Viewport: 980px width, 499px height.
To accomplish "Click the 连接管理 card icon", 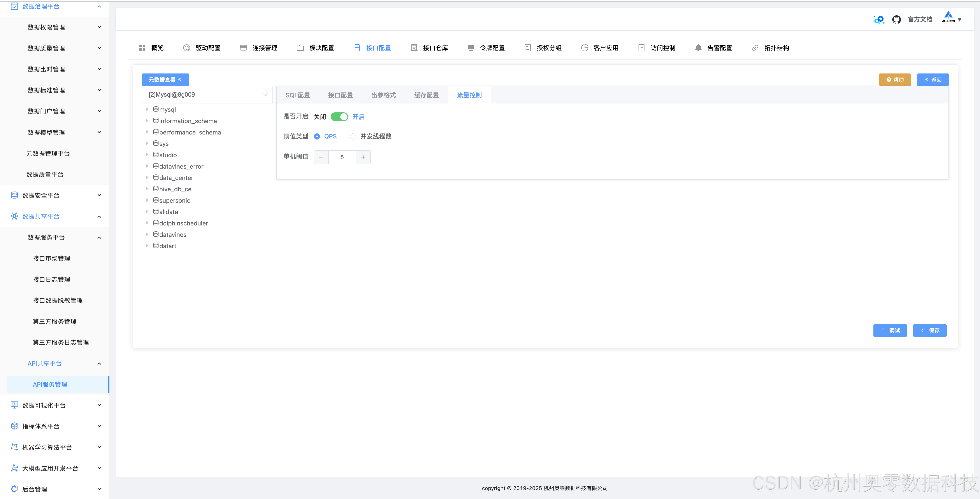I will (x=244, y=48).
